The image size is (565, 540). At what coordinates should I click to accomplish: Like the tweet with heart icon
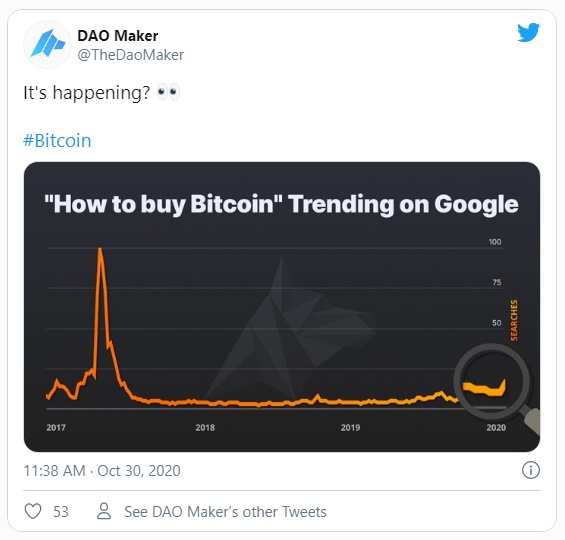point(33,511)
